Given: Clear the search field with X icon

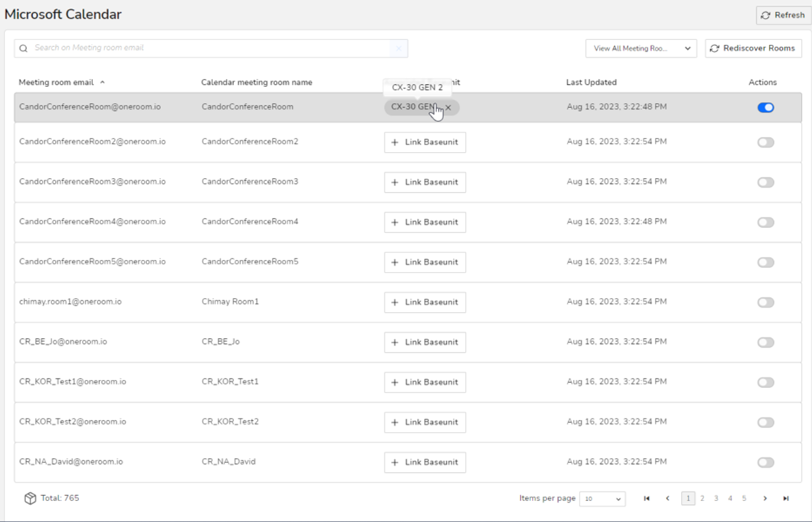Looking at the screenshot, I should (399, 48).
